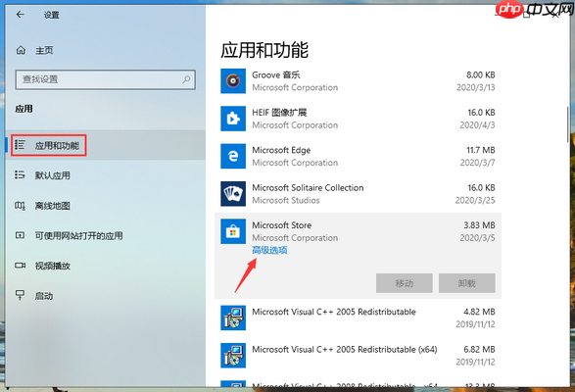The height and width of the screenshot is (392, 575).
Task: Select Microsoft Visual C++ 2005 Redistributable name
Action: pos(334,312)
